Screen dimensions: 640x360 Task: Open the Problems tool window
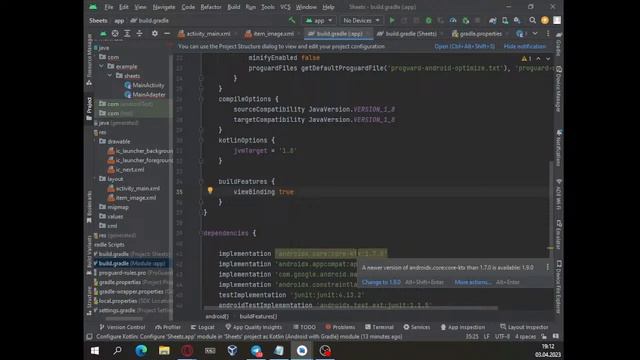(340, 327)
